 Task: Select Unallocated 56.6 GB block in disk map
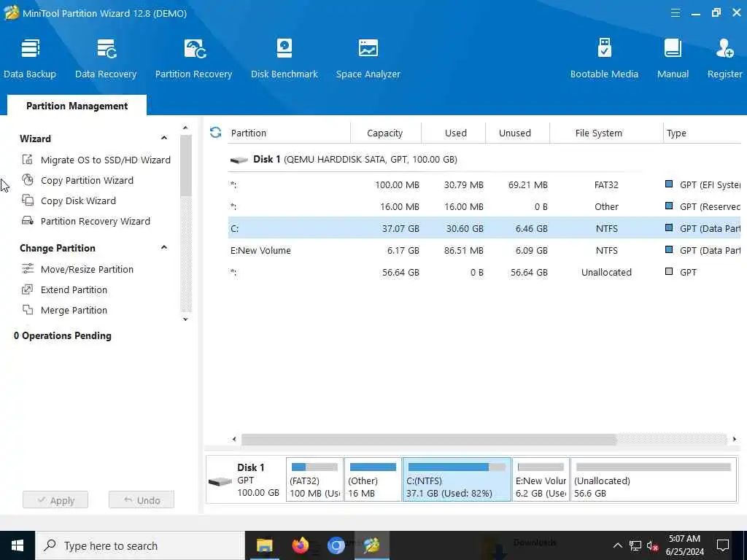654,480
